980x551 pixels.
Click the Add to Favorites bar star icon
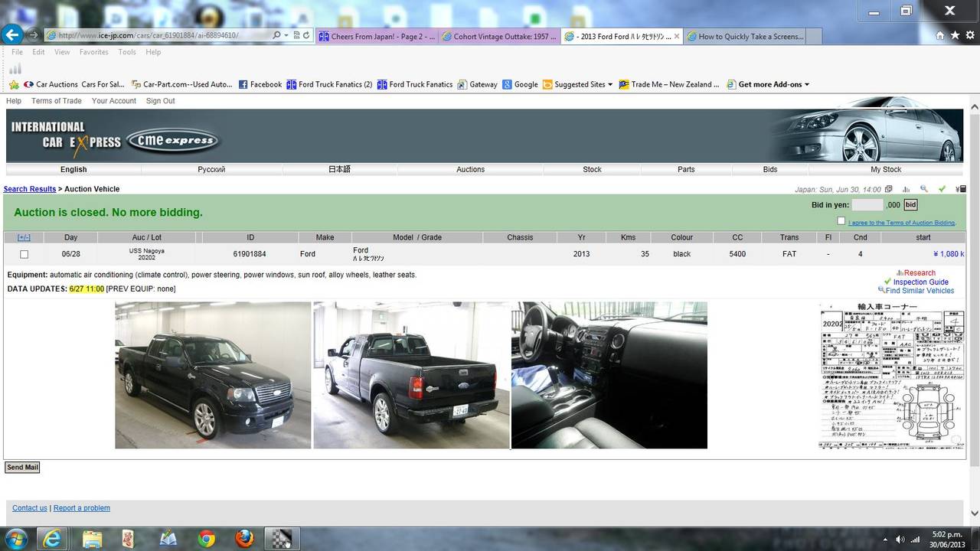pos(14,84)
